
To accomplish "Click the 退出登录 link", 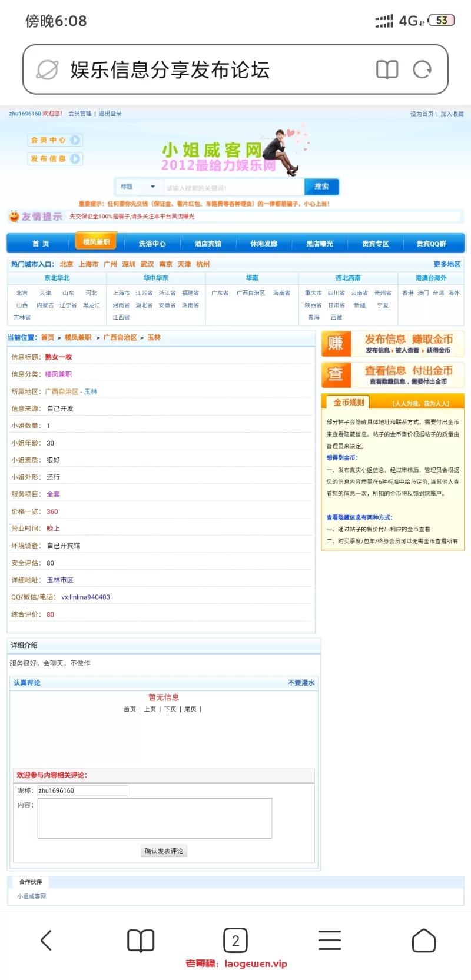I will click(x=110, y=114).
